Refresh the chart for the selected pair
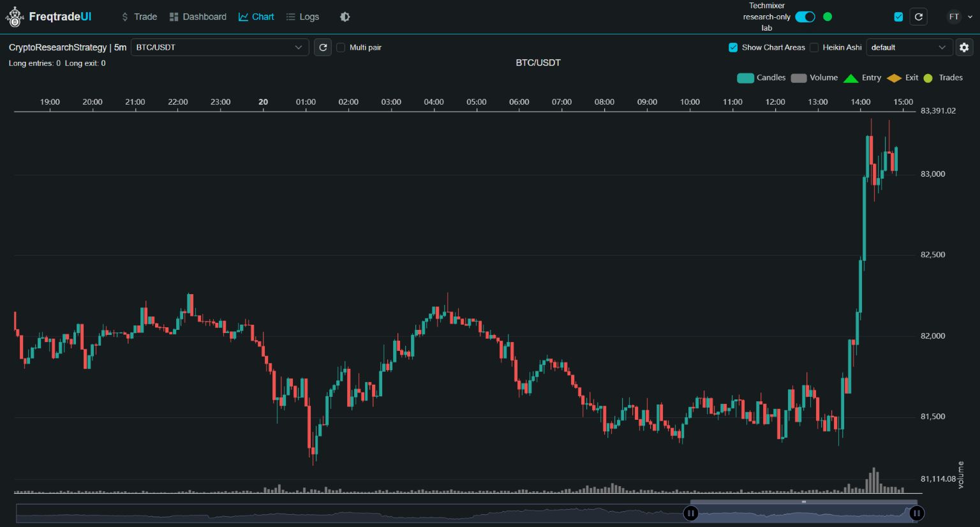Screen dimensions: 980x527 (323, 47)
